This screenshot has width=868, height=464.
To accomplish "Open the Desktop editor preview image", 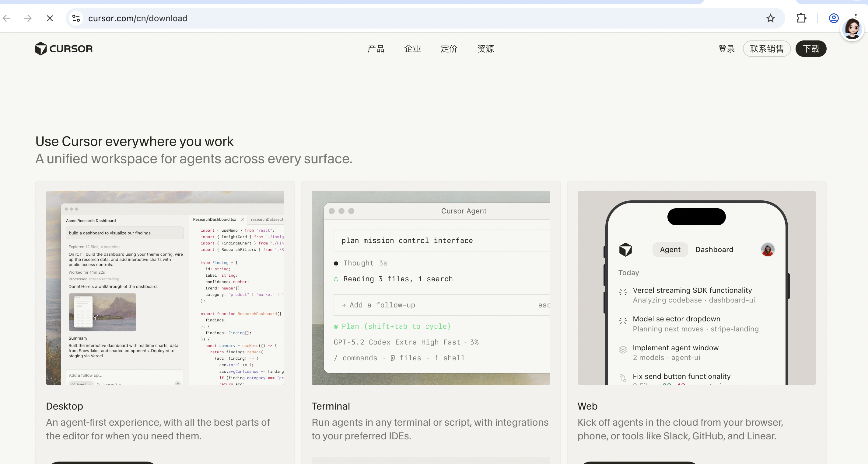I will 165,288.
